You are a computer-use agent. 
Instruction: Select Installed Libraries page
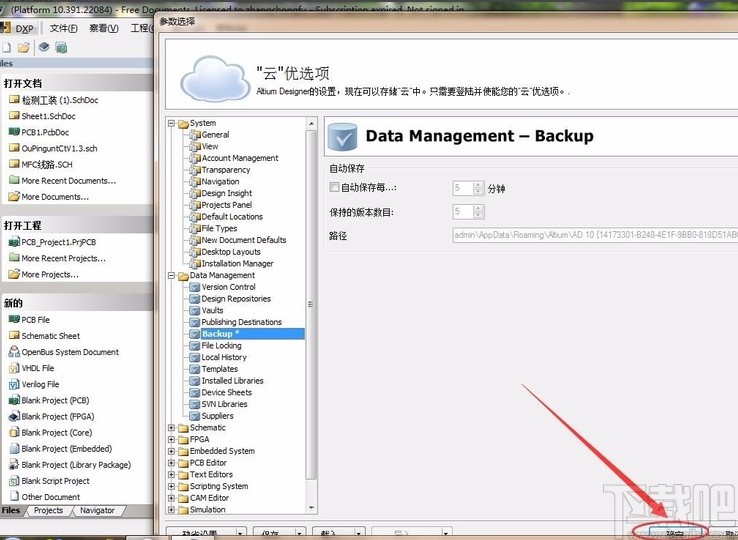(x=233, y=381)
